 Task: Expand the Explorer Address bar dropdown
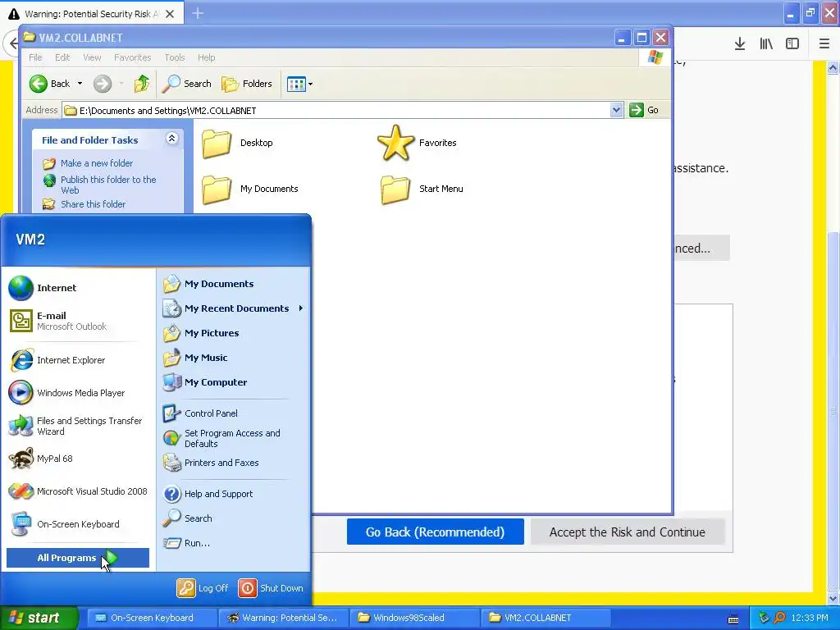(616, 111)
